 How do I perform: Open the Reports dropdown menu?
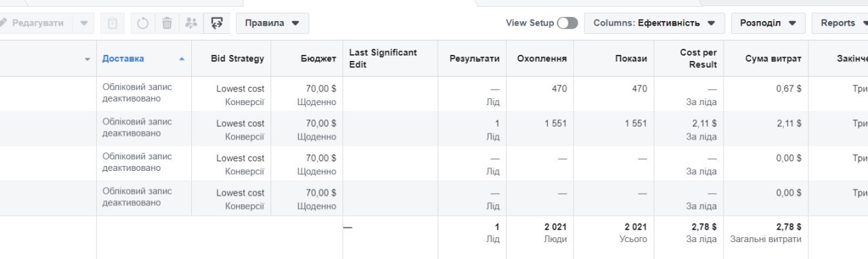pos(841,23)
